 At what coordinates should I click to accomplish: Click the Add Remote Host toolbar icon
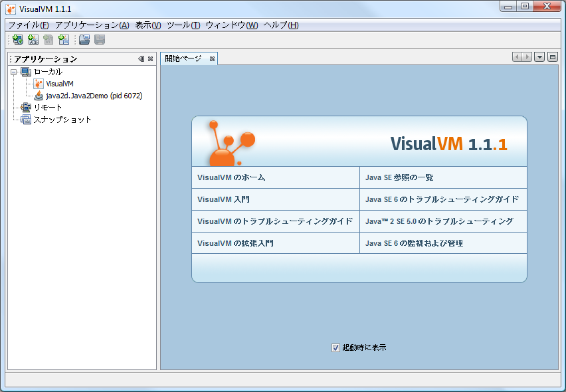coord(17,40)
